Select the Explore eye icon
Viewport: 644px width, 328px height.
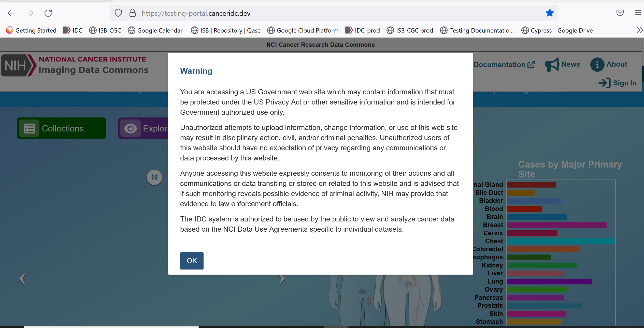click(131, 128)
